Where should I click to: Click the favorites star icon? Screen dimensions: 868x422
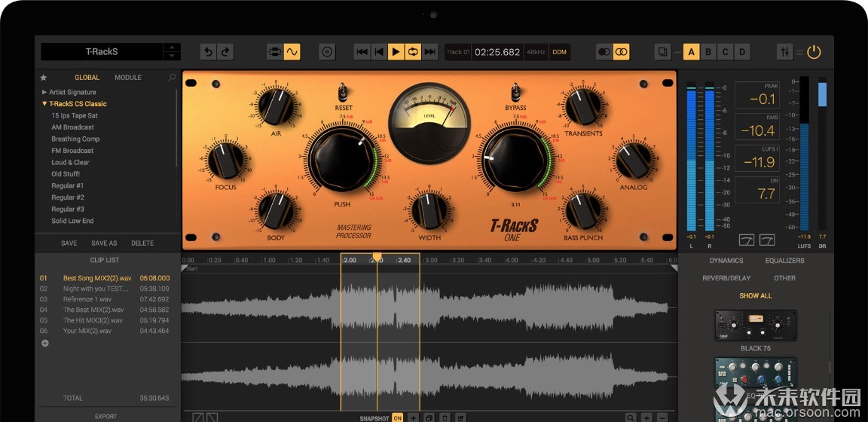pyautogui.click(x=44, y=78)
